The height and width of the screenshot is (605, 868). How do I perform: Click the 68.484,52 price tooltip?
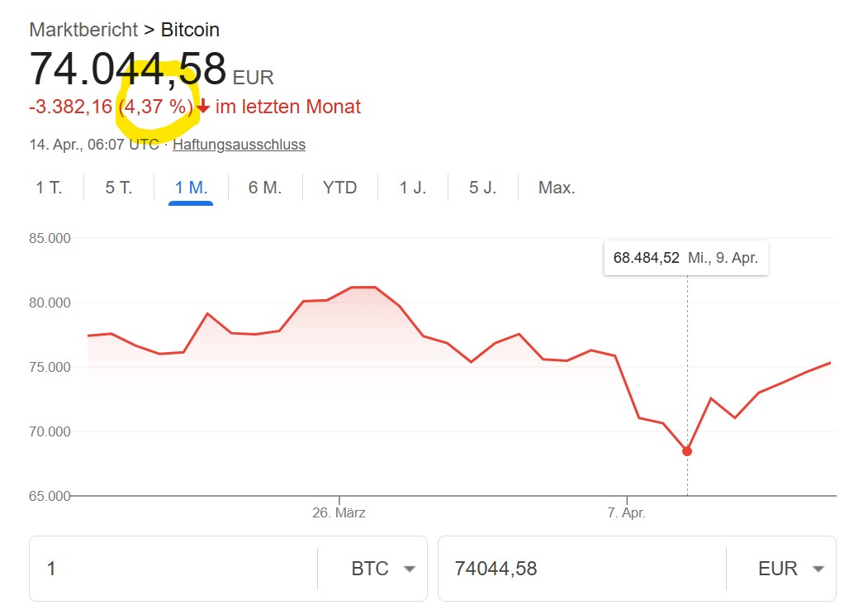click(x=685, y=258)
